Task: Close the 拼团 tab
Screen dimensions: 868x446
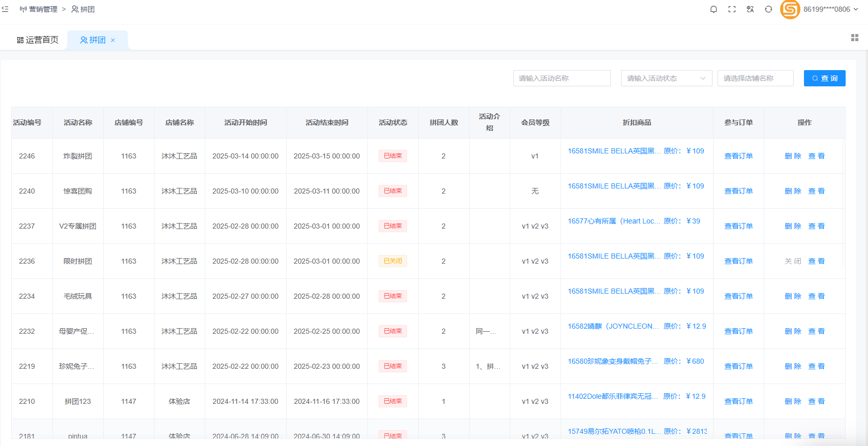Action: 113,40
